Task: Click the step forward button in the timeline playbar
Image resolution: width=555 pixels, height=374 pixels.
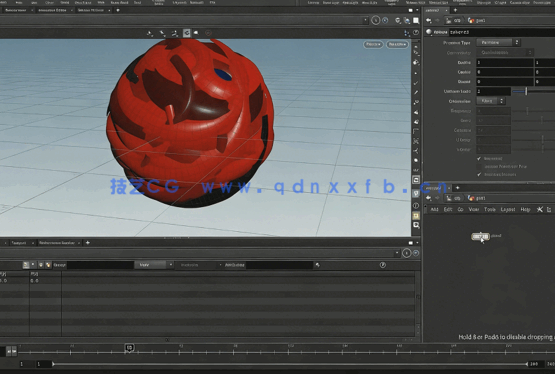Action: pyautogui.click(x=14, y=351)
